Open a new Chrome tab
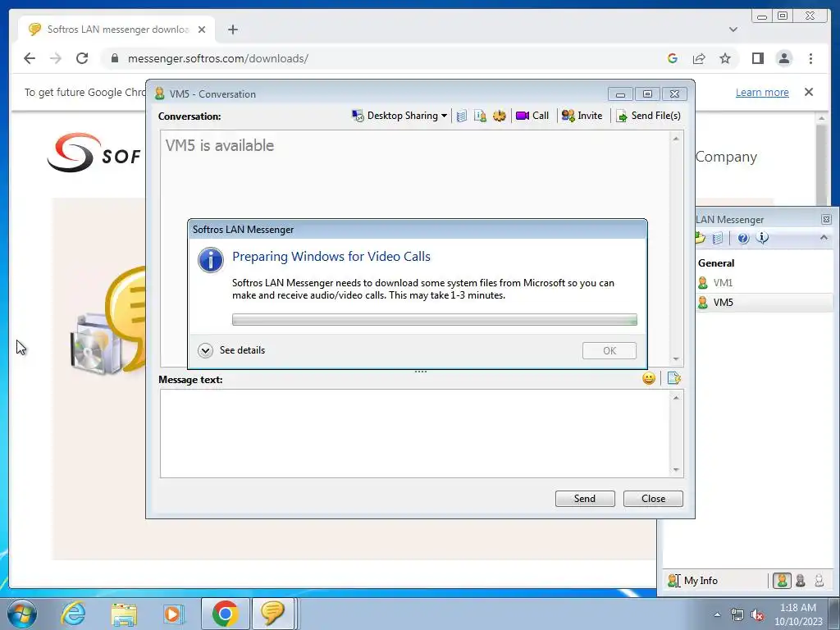Viewport: 840px width, 630px height. (x=232, y=30)
